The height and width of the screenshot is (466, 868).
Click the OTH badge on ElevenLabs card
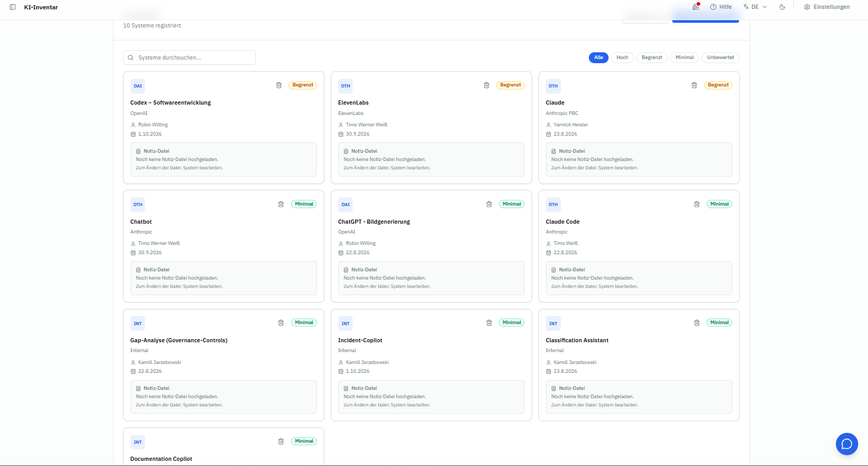[x=345, y=86]
